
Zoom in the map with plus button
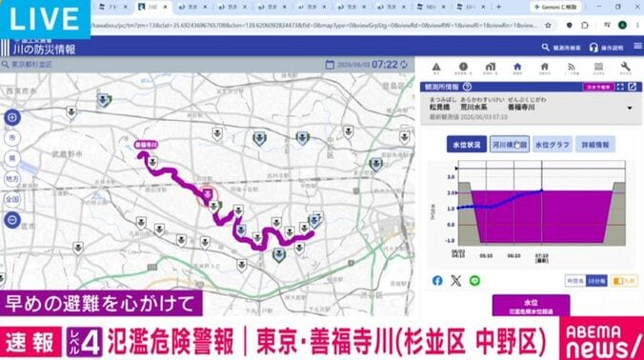12,117
